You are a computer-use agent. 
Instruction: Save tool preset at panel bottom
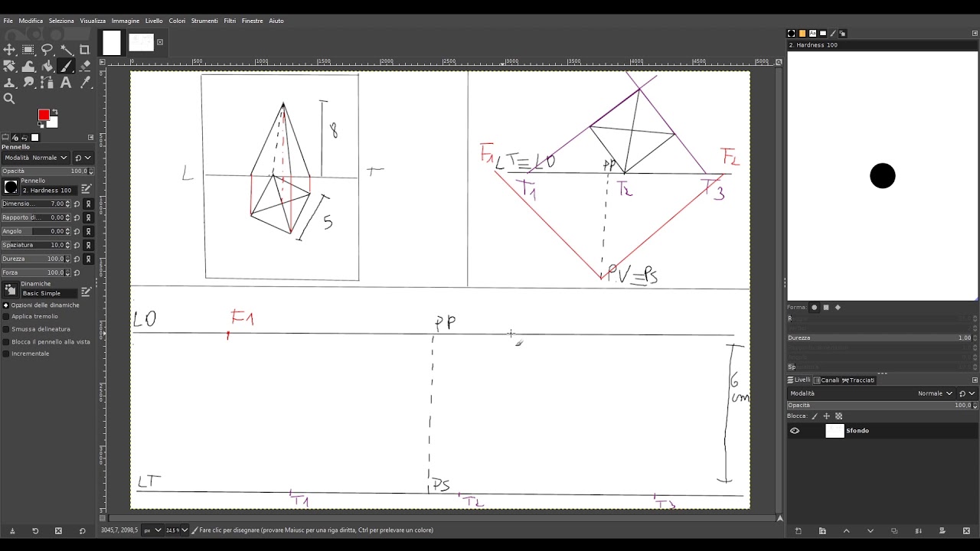click(11, 531)
